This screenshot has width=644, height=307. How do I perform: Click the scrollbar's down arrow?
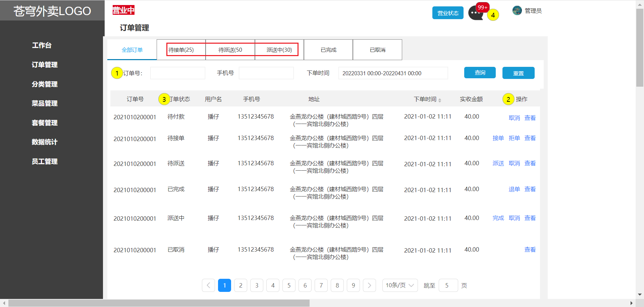640,295
